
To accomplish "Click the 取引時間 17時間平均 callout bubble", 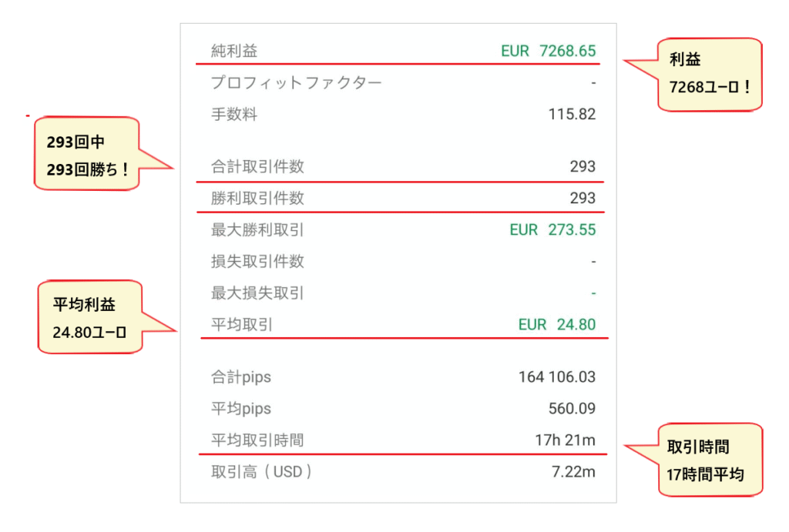I will [x=705, y=460].
